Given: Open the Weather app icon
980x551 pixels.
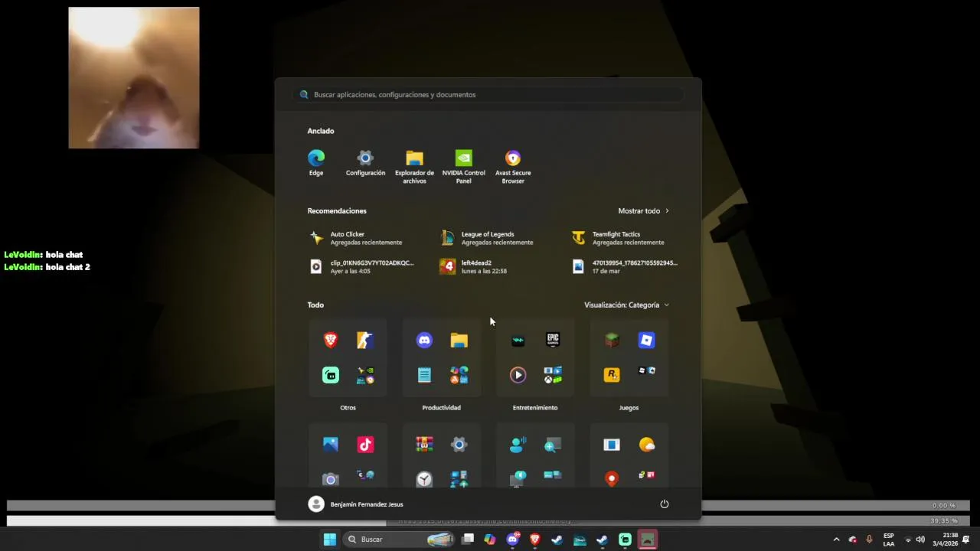Looking at the screenshot, I should coord(646,445).
